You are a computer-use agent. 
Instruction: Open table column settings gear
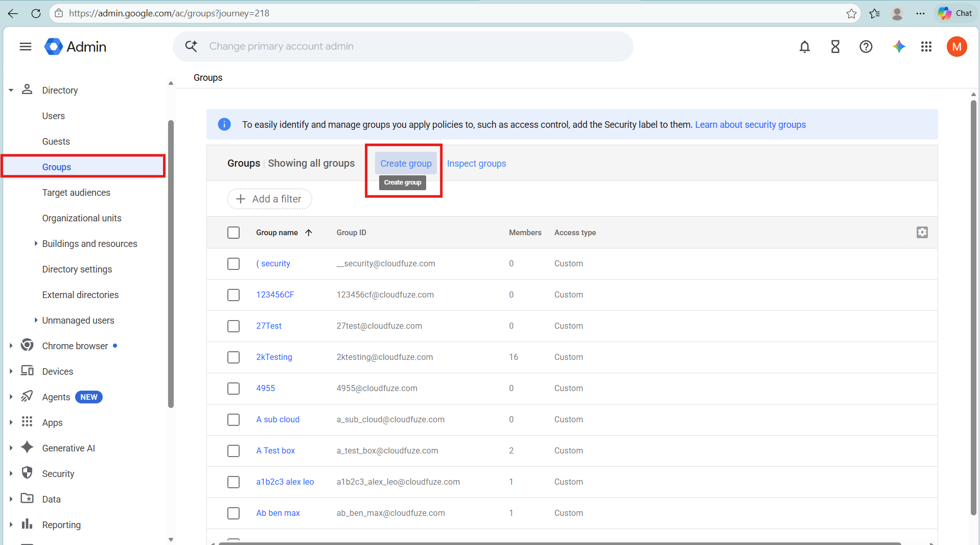pos(922,232)
